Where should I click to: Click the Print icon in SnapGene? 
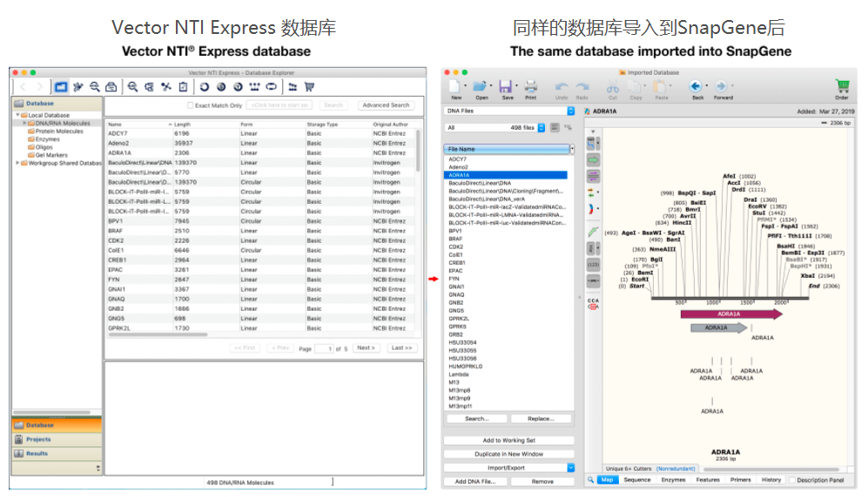[531, 86]
